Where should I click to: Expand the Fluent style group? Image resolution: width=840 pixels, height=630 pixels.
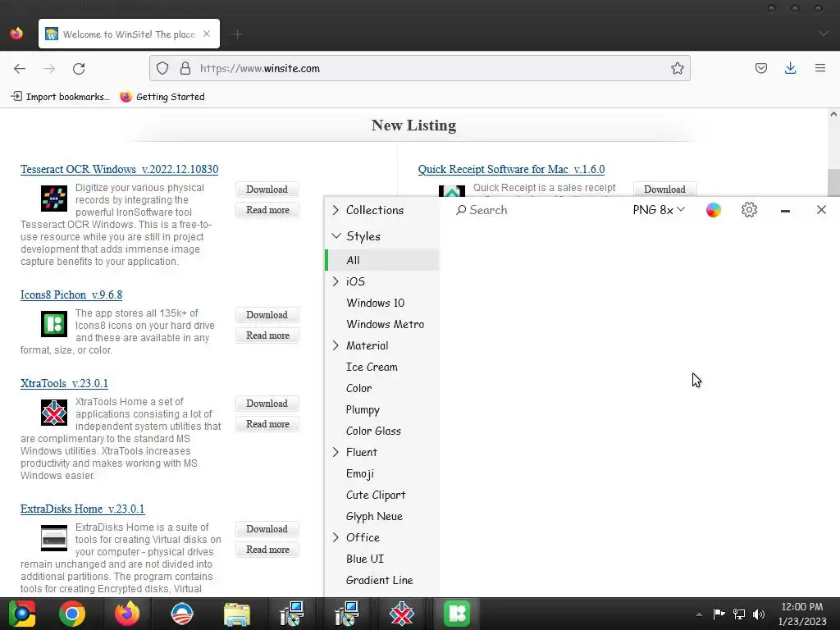(336, 452)
